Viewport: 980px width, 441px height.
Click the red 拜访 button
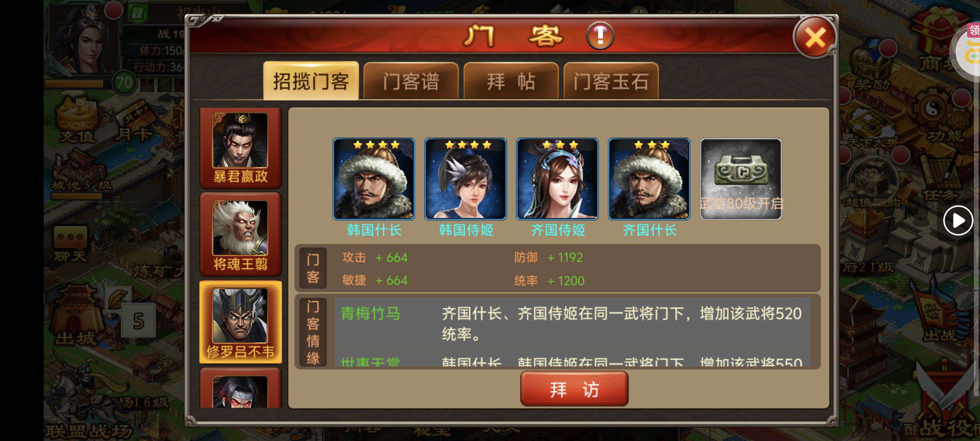click(574, 389)
